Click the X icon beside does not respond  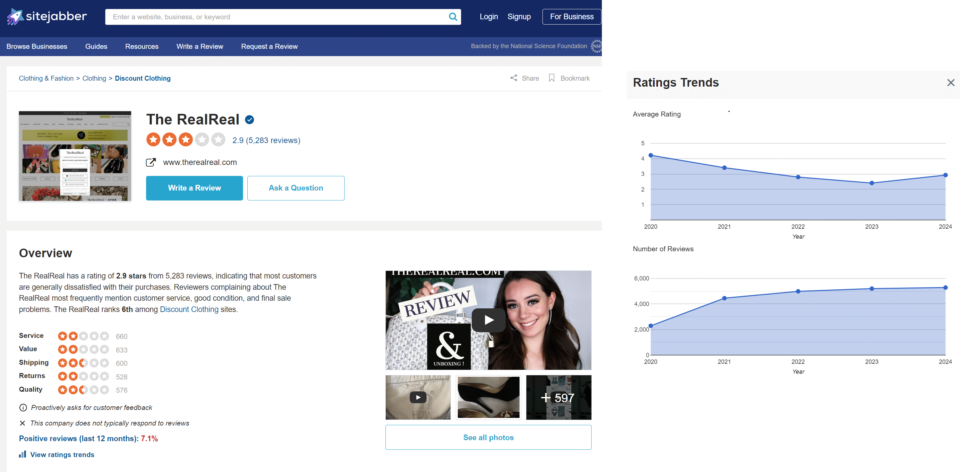pyautogui.click(x=23, y=423)
